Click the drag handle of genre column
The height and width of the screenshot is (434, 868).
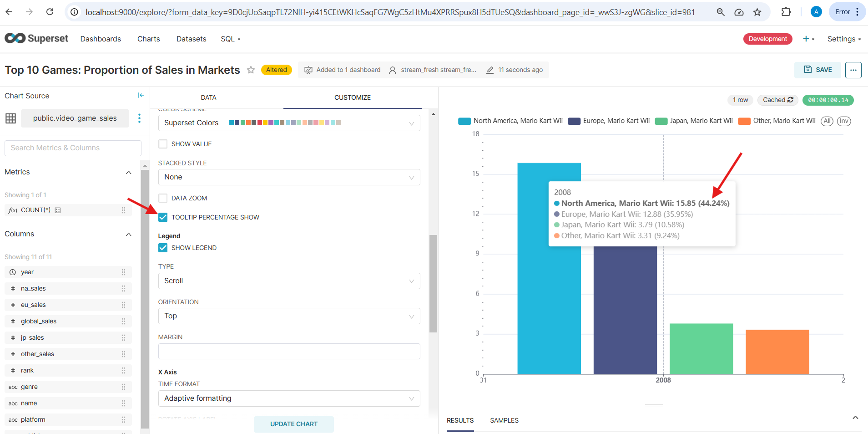pyautogui.click(x=123, y=387)
